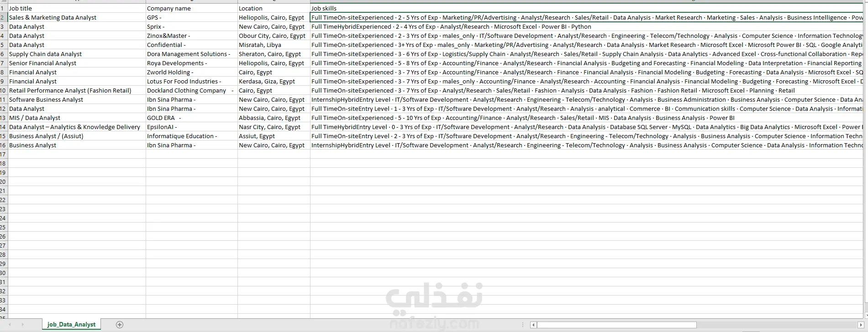Screen dimensions: 868x332
Task: Select 'MIS / Data Analyst' cell
Action: [x=77, y=118]
